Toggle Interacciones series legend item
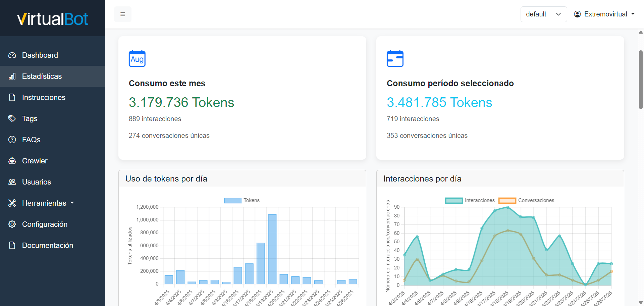Image resolution: width=644 pixels, height=306 pixels. pyautogui.click(x=470, y=200)
